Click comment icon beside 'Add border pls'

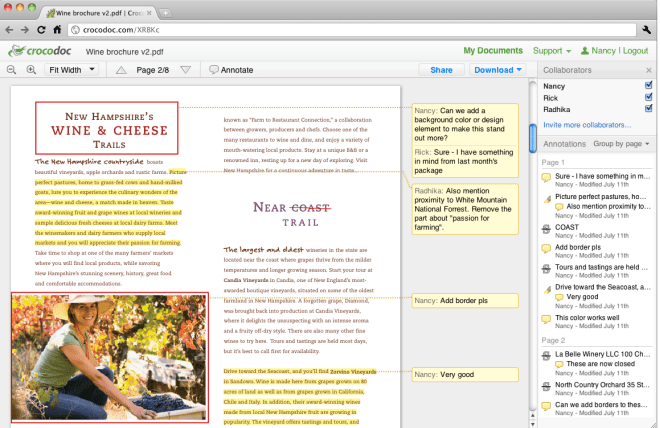point(546,248)
